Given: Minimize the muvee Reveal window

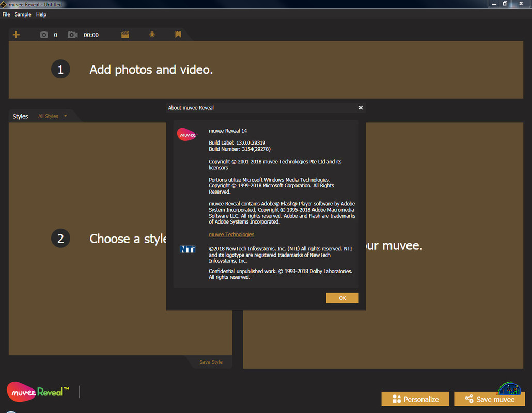Looking at the screenshot, I should [494, 4].
